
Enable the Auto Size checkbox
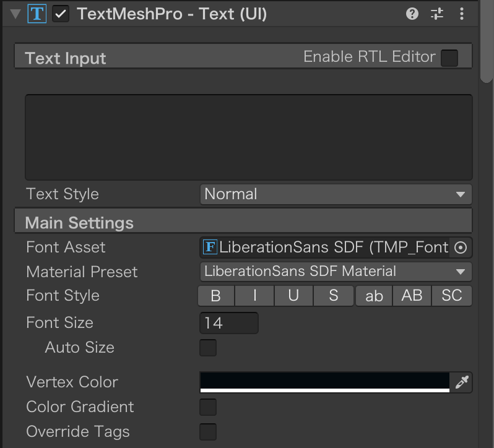[208, 348]
